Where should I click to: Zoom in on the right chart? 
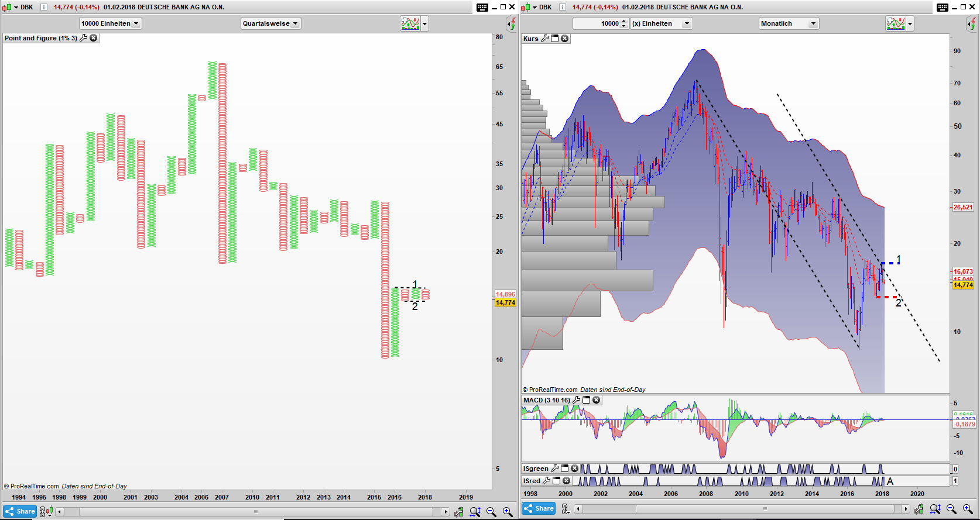pyautogui.click(x=968, y=509)
